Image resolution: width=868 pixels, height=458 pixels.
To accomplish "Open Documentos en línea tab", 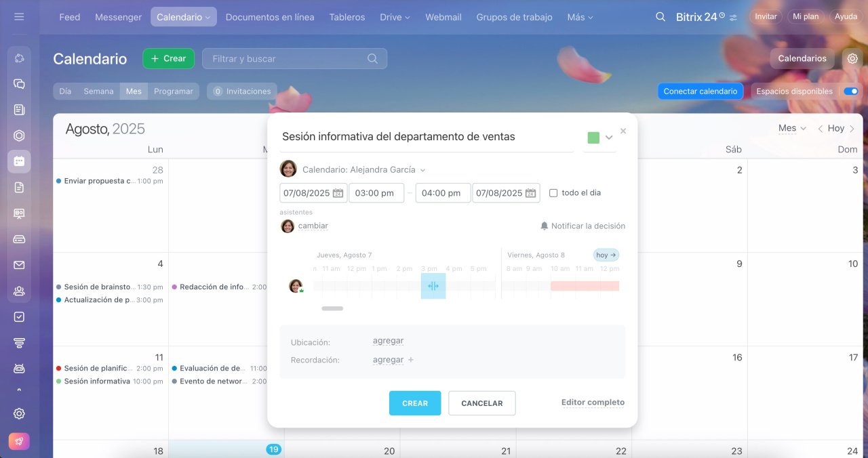I will [270, 17].
